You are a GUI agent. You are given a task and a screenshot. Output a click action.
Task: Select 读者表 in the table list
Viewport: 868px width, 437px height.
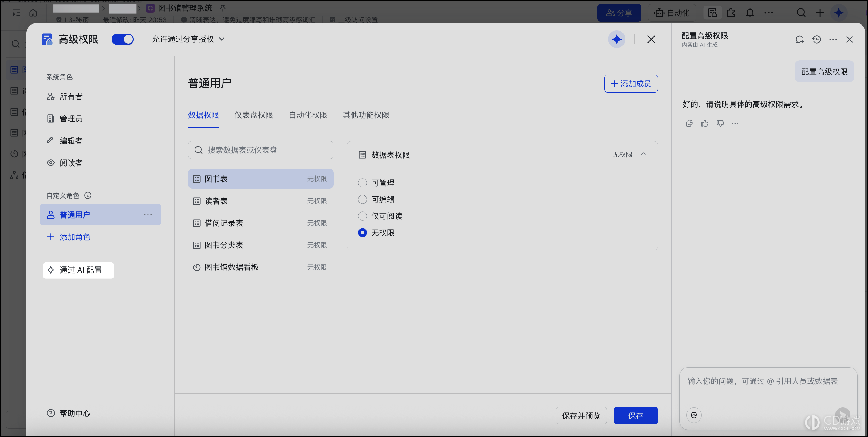tap(260, 201)
